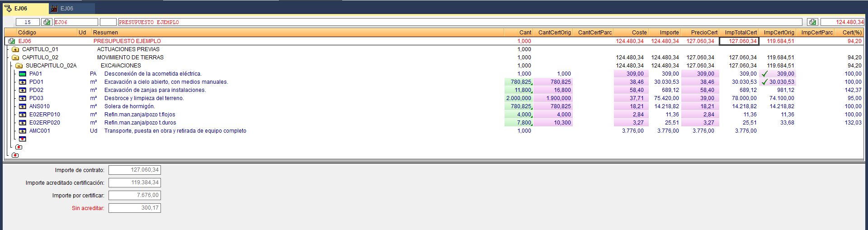Switch to the second EJ06 tab
Viewport: 868px width, 230px height.
pyautogui.click(x=72, y=9)
